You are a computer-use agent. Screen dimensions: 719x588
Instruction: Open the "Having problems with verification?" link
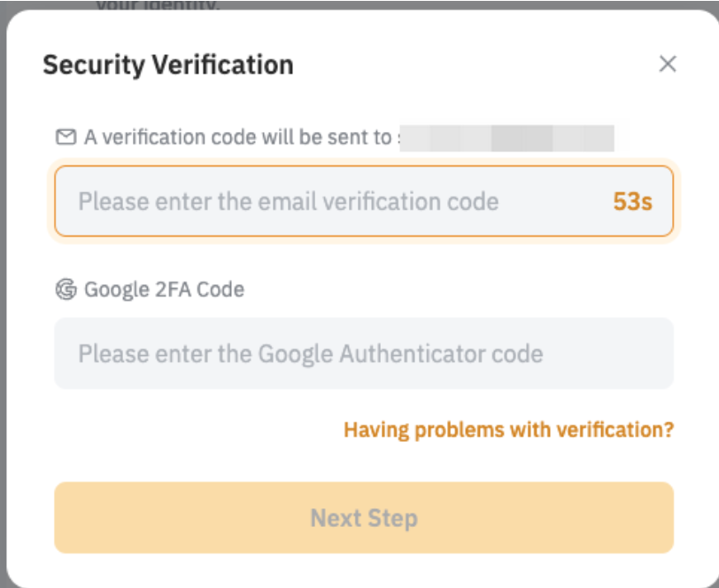[x=508, y=430]
